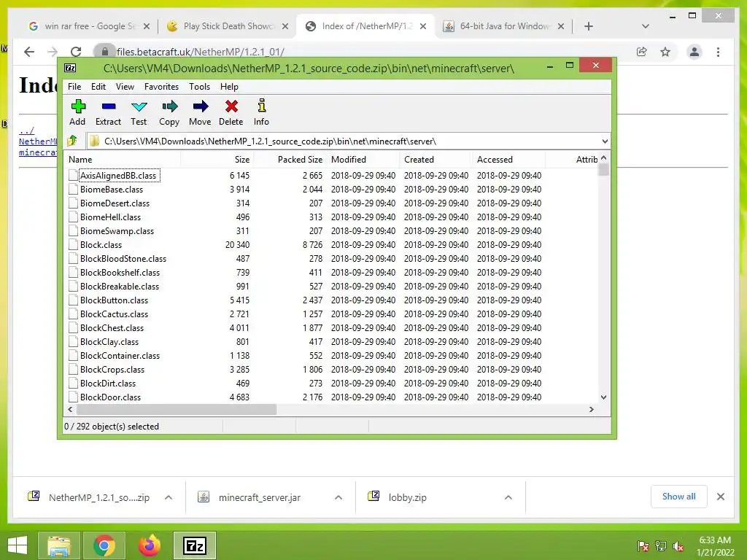Open File Explorer from the taskbar
Viewport: 747px width, 560px height.
tap(58, 545)
